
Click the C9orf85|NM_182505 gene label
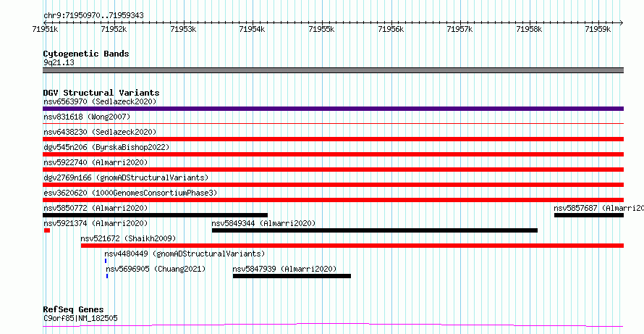point(80,318)
